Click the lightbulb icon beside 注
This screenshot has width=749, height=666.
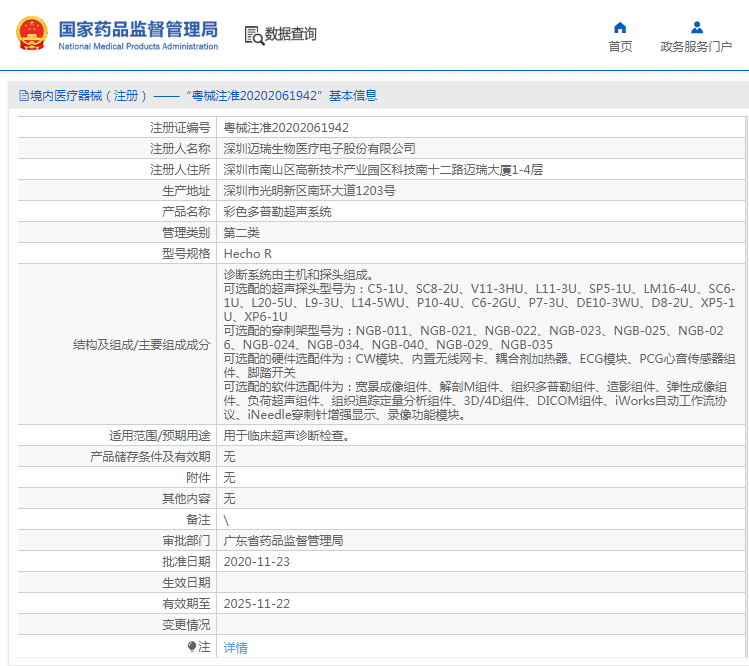192,646
